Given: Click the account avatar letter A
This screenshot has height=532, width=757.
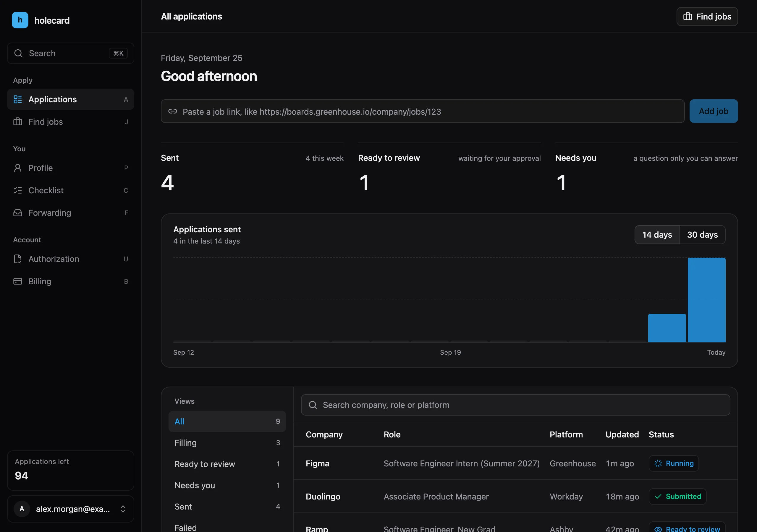Looking at the screenshot, I should 22,509.
